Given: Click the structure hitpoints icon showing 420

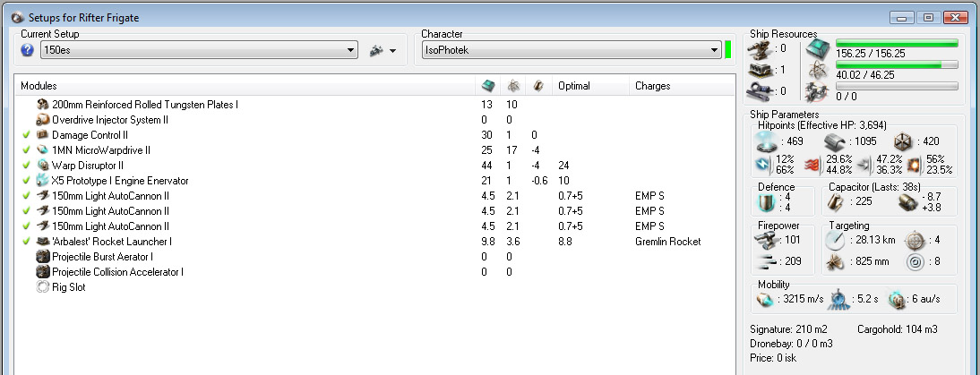Looking at the screenshot, I should [x=903, y=141].
